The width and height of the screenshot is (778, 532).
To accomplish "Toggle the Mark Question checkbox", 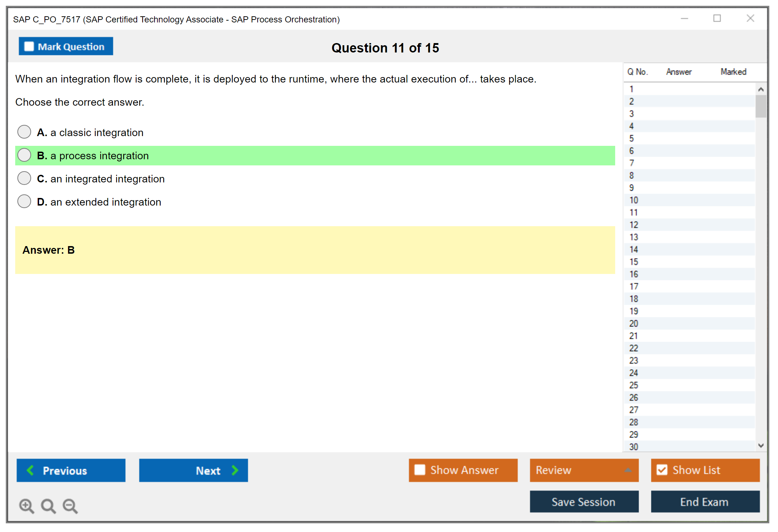I will [x=29, y=46].
